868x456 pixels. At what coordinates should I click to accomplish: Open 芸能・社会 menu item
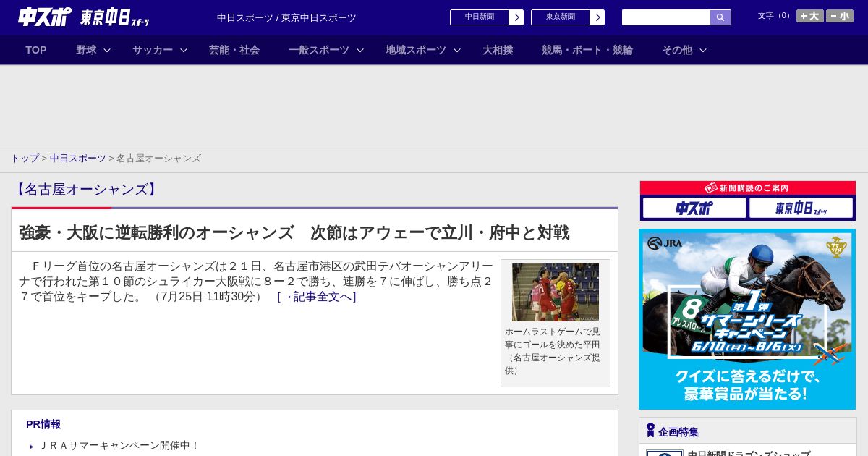[234, 50]
